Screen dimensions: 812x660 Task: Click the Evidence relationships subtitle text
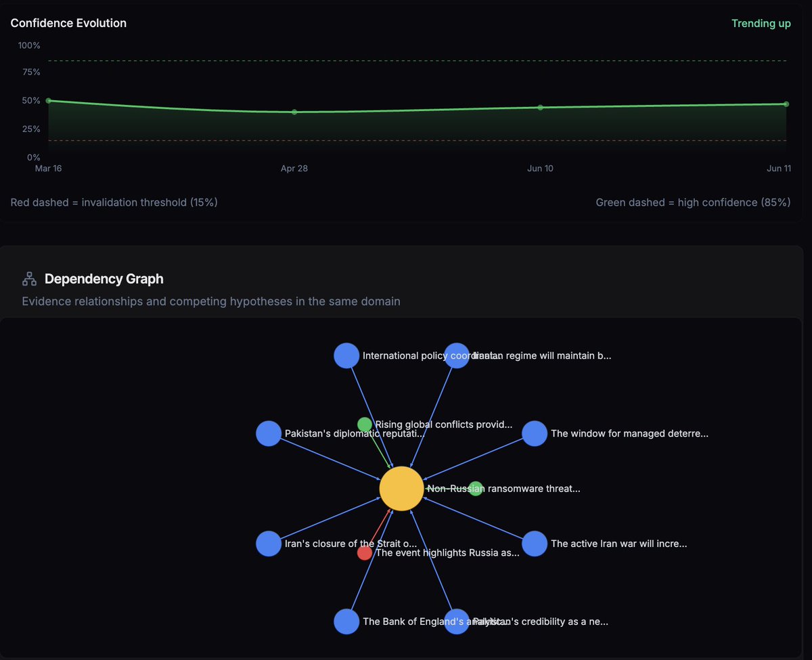[211, 301]
